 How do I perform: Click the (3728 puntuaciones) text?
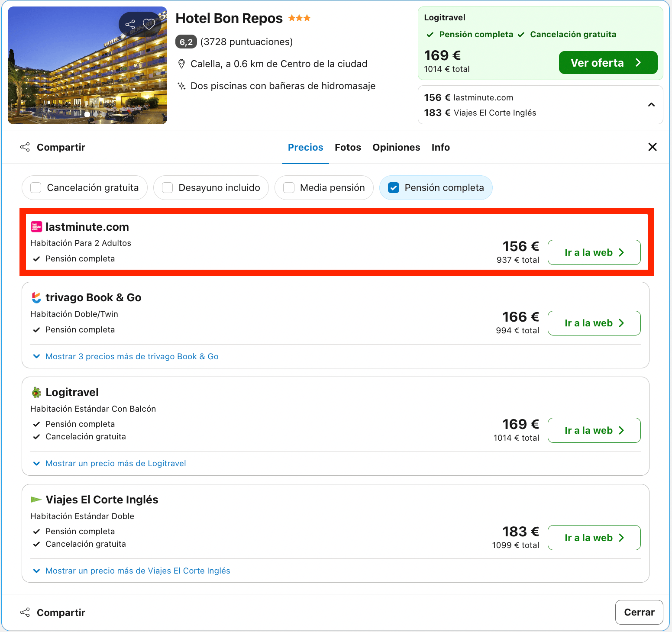246,42
